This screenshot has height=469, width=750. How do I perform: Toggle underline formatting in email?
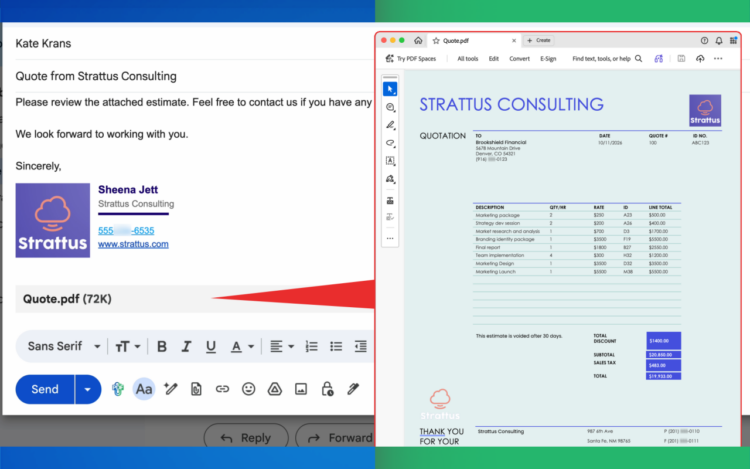[x=210, y=347]
